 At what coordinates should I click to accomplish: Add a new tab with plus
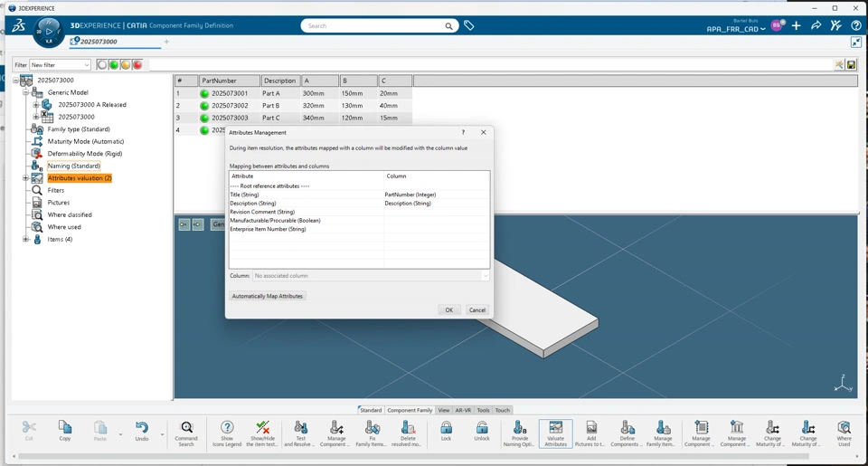tap(166, 42)
